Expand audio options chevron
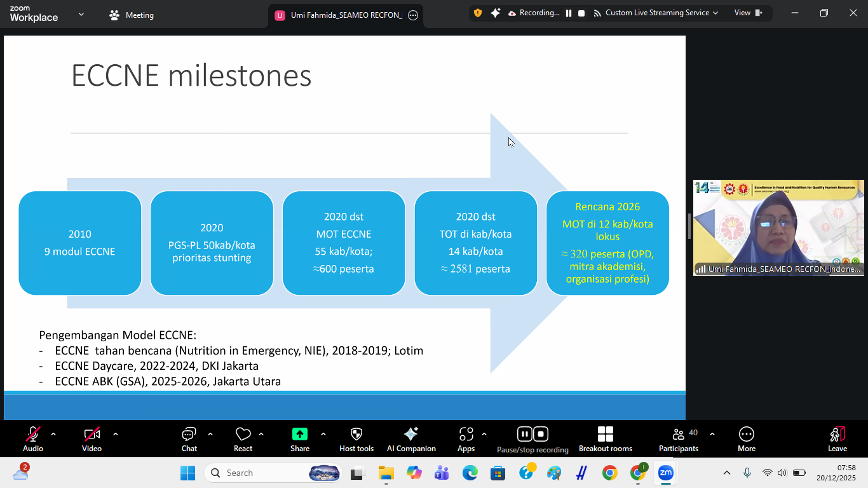 53,434
